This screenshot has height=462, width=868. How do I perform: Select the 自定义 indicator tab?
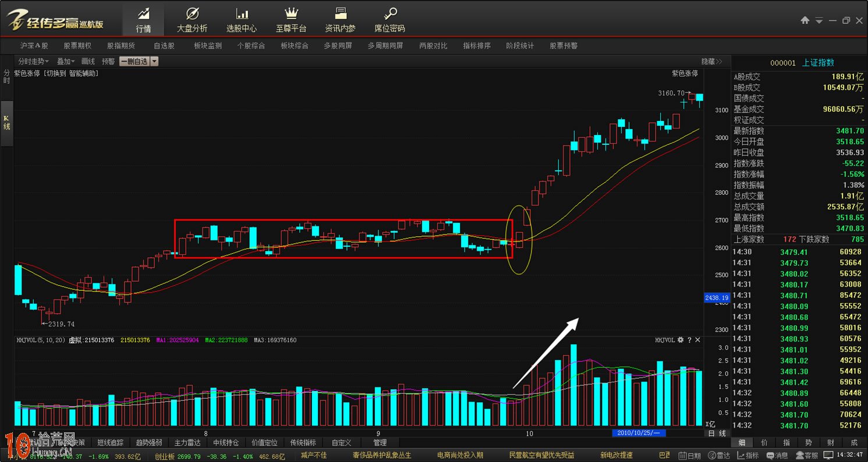coord(342,443)
